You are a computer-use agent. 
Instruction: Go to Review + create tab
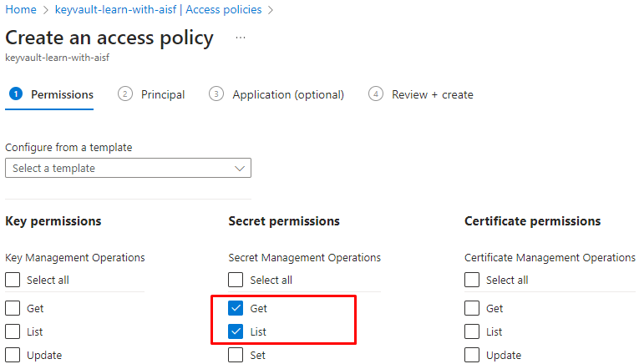432,94
